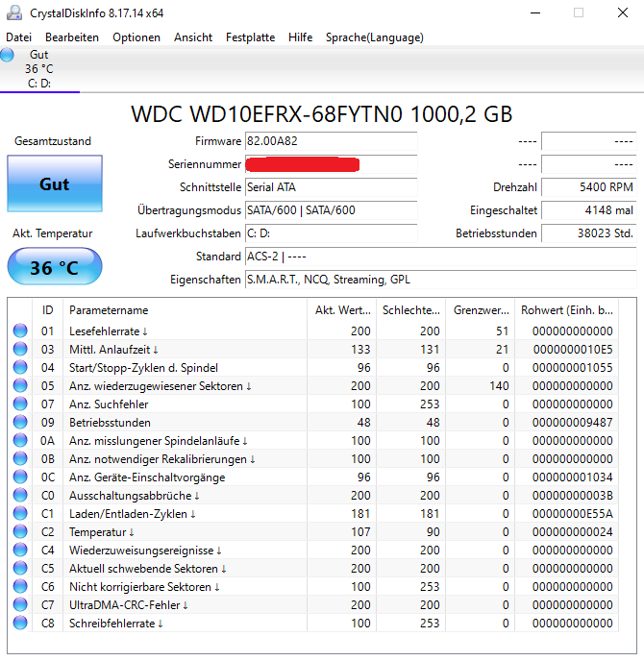Click raw value 00000000E55A

point(572,514)
